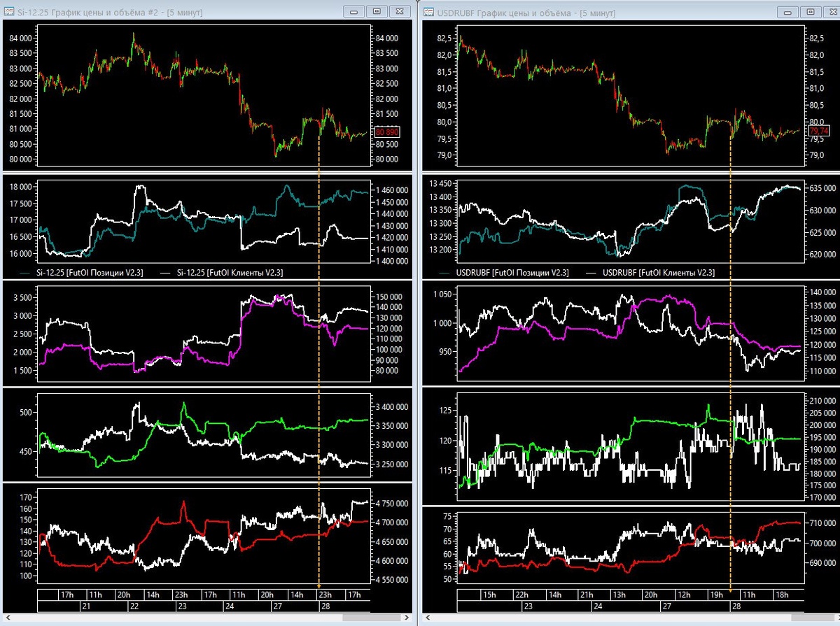Click axis value 3 500 in Si-12.25 window

(x=24, y=298)
